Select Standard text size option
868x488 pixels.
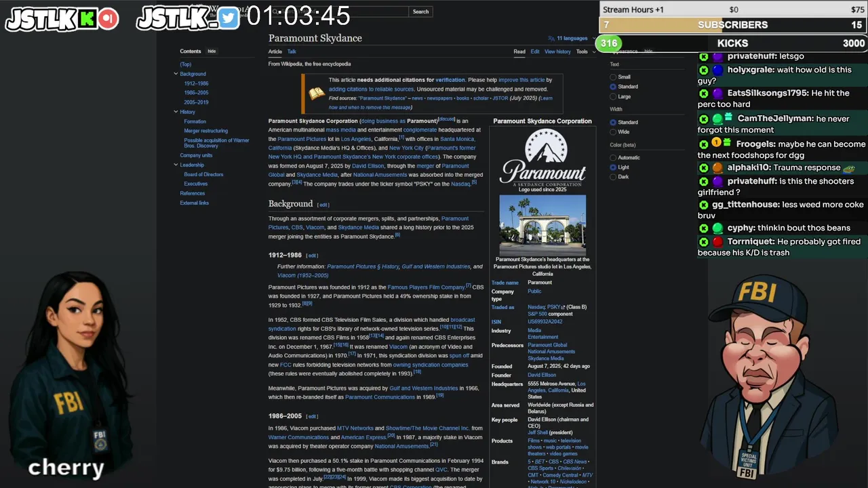click(613, 87)
